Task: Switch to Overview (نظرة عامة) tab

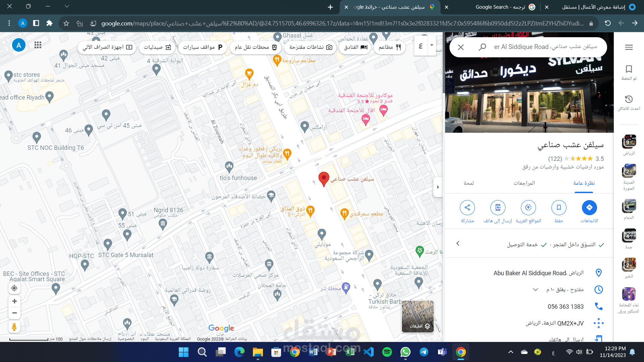Action: (584, 183)
